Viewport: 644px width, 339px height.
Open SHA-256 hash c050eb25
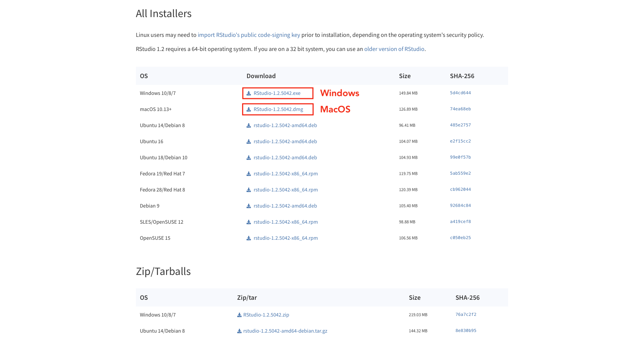pos(460,238)
